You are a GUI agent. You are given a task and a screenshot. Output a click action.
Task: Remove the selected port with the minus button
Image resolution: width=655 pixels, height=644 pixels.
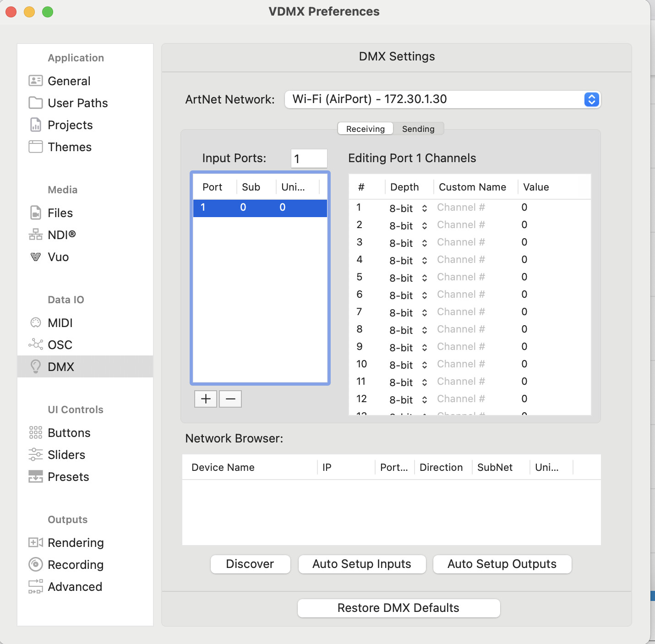230,399
